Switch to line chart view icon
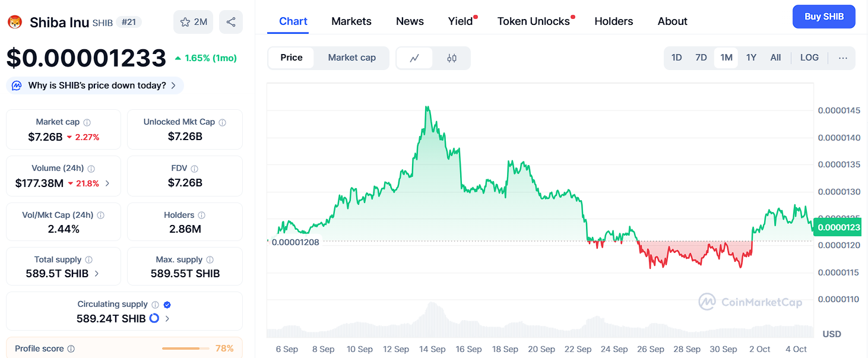This screenshot has width=868, height=358. 414,58
